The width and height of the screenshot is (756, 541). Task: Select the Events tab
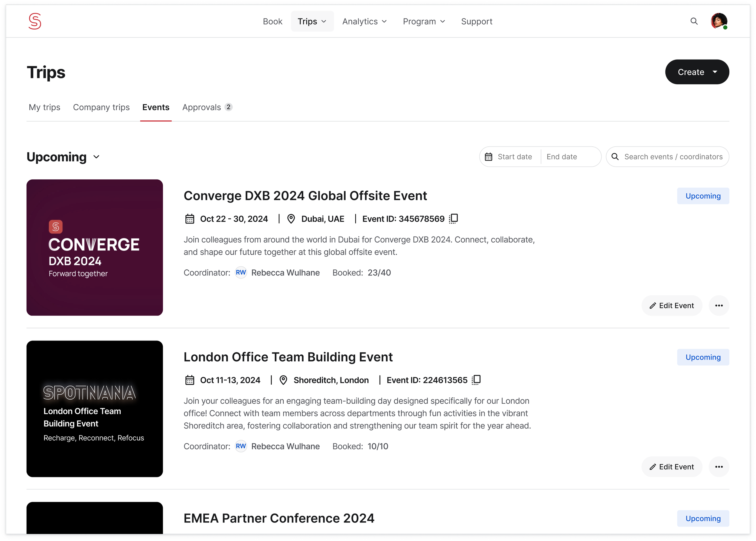pos(155,107)
